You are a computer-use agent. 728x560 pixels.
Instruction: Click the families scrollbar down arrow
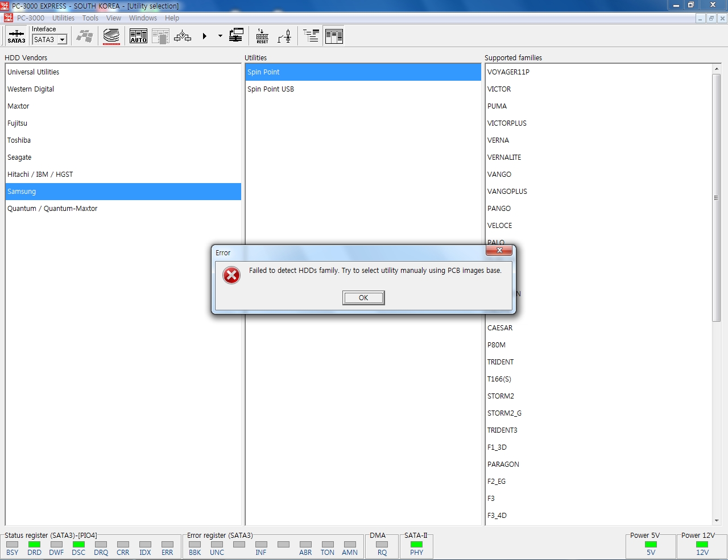pyautogui.click(x=716, y=520)
